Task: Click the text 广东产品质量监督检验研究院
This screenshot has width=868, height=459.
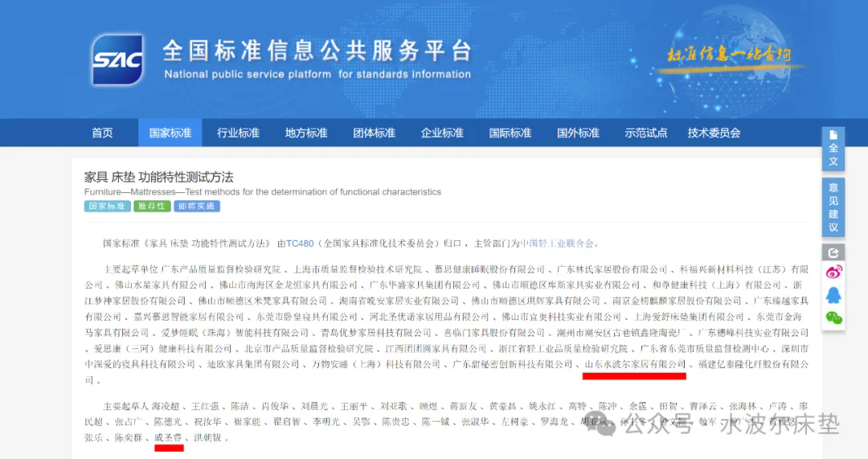Action: tap(221, 269)
